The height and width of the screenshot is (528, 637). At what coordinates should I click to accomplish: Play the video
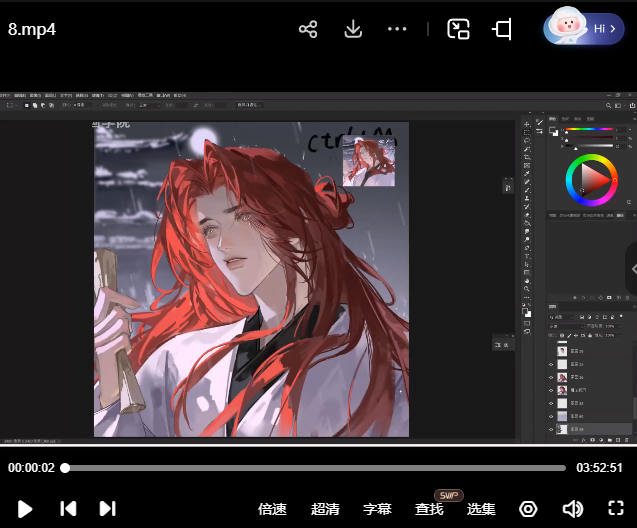tap(25, 508)
